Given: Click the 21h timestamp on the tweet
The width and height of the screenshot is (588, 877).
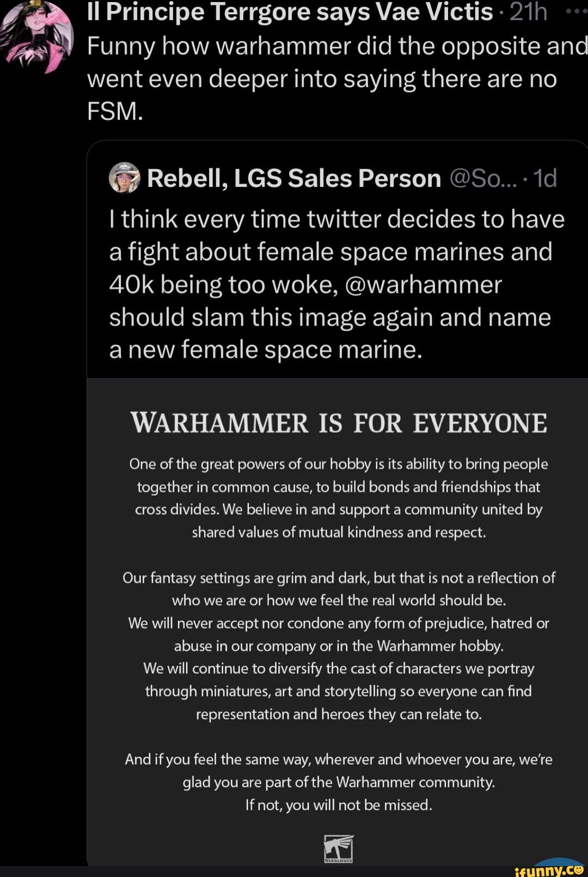Looking at the screenshot, I should click(x=528, y=12).
